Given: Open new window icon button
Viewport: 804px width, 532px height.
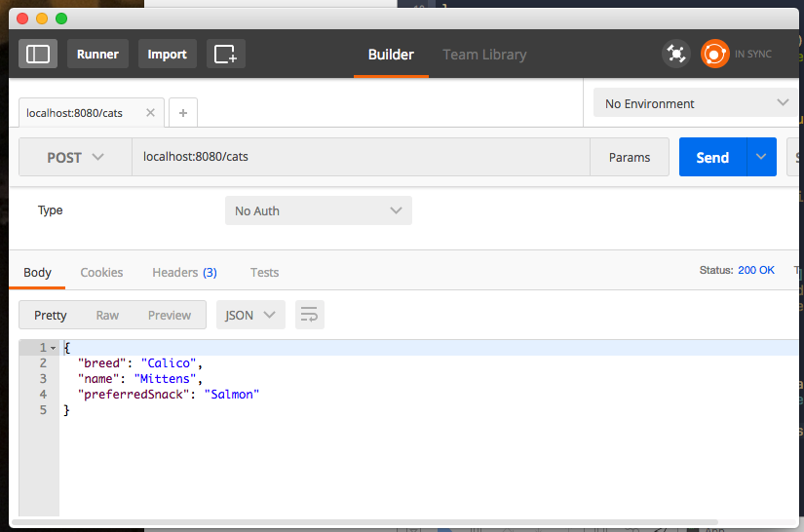Looking at the screenshot, I should (226, 54).
